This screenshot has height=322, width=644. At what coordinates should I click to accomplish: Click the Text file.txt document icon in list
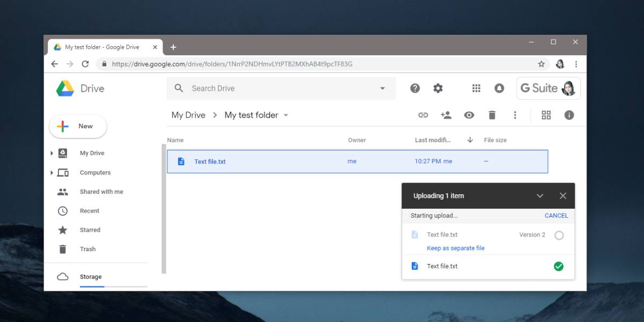[x=181, y=162]
